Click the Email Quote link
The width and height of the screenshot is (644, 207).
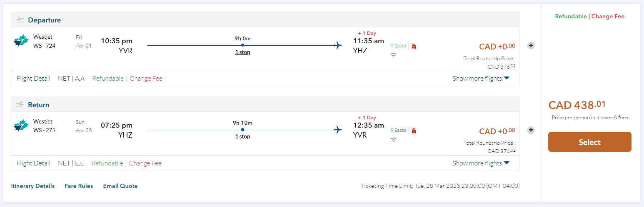[x=120, y=186]
